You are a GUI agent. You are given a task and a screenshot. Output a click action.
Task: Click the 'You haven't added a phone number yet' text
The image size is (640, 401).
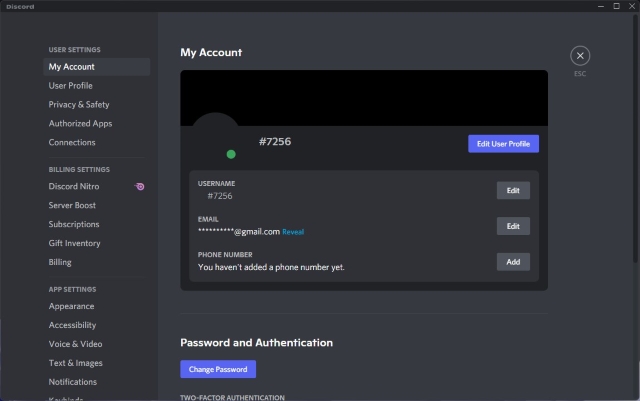click(271, 267)
